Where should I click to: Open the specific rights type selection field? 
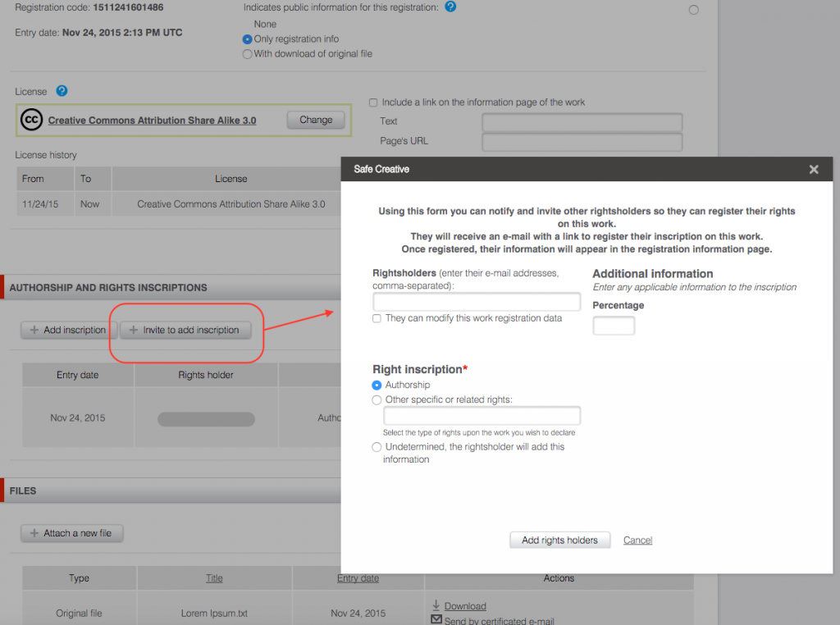482,416
